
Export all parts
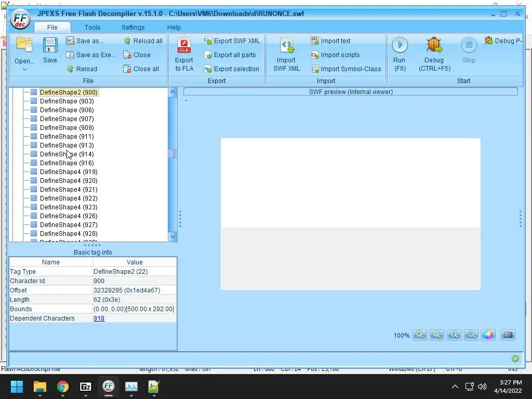pyautogui.click(x=230, y=55)
